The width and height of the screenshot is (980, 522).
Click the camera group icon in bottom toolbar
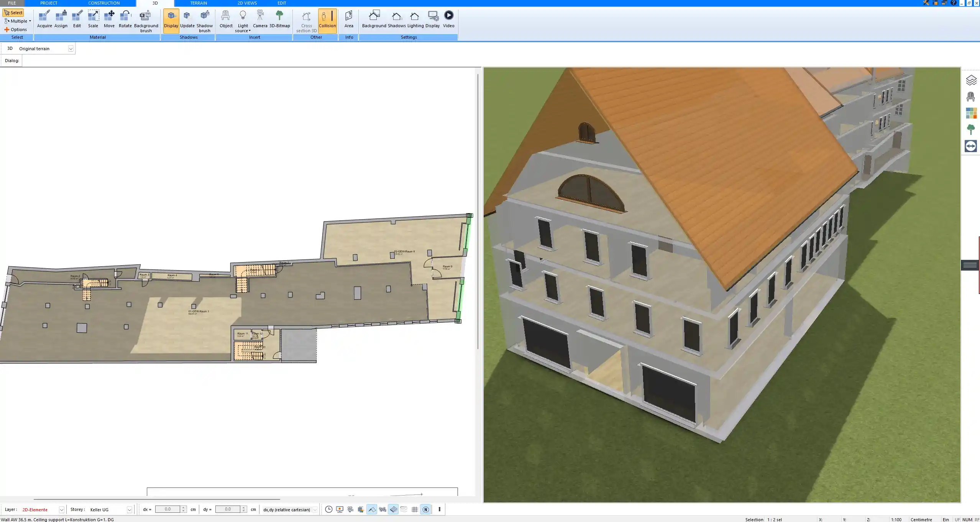pyautogui.click(x=350, y=509)
